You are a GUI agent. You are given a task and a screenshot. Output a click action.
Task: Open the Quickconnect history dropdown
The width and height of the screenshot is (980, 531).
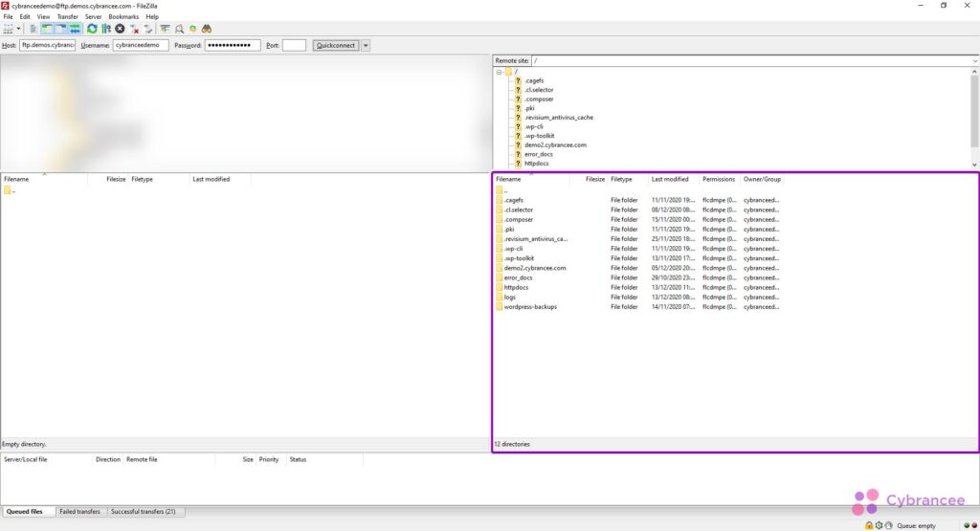[366, 45]
